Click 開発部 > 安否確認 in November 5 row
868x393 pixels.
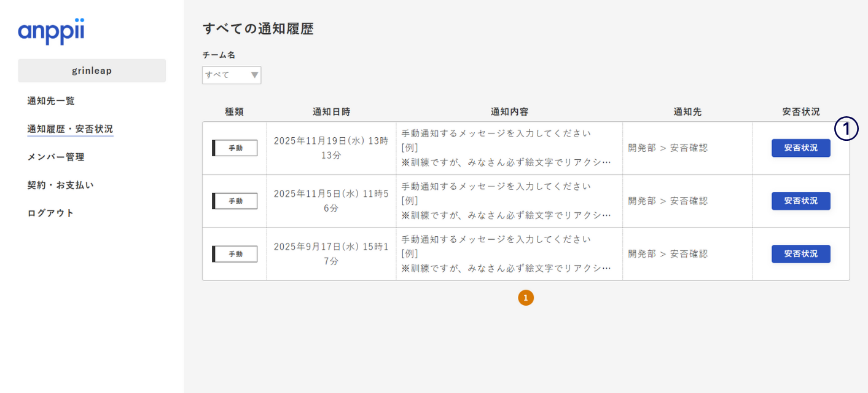pos(668,201)
